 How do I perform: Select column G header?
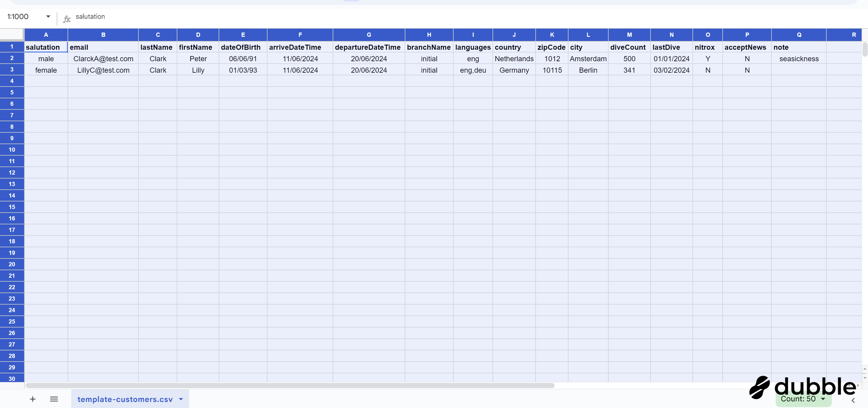point(369,35)
